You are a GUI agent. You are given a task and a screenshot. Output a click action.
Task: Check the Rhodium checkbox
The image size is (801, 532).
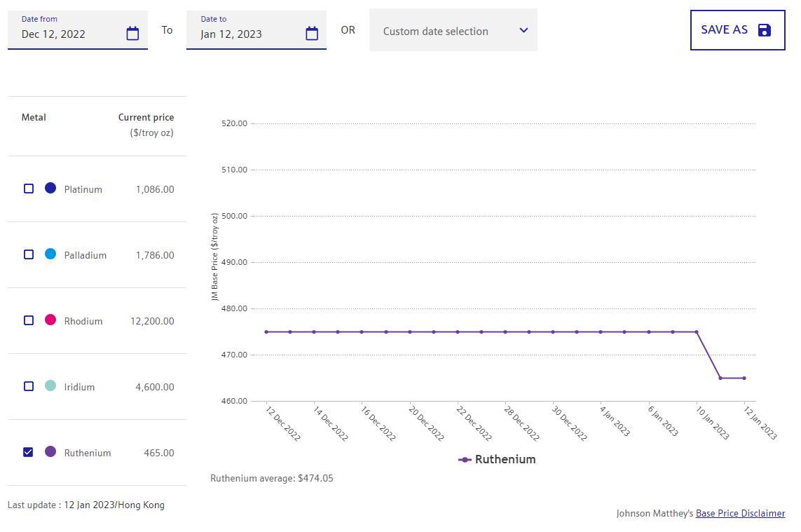pos(29,320)
